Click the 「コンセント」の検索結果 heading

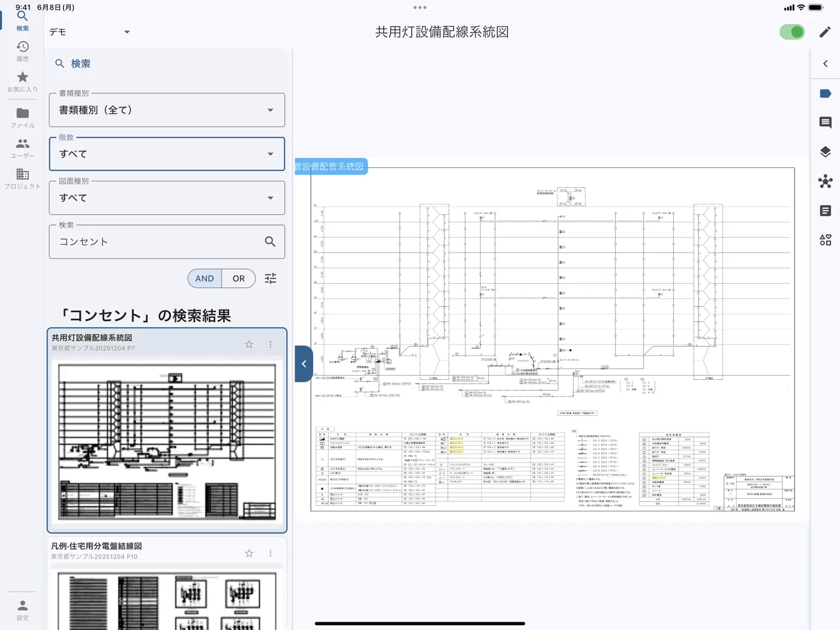click(145, 316)
